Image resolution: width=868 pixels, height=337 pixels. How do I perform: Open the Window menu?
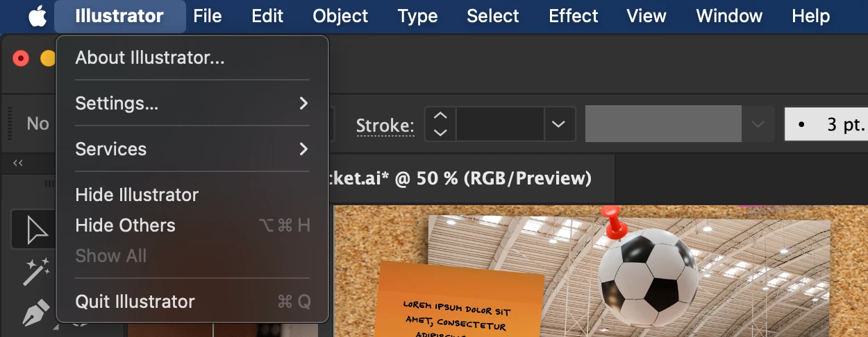tap(729, 16)
